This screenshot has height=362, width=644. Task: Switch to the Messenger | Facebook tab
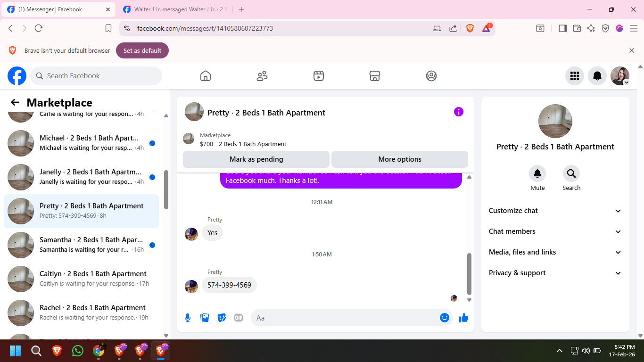(x=58, y=9)
